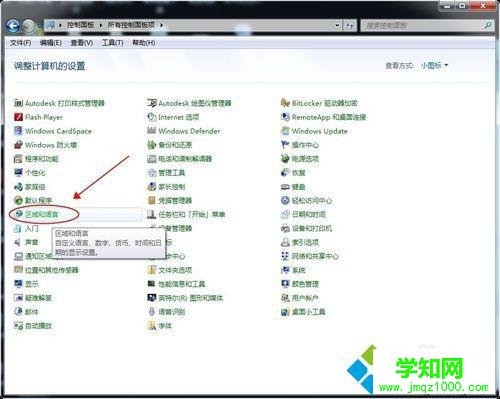Open 位置和其他传感器 link
This screenshot has height=399, width=500.
(52, 270)
